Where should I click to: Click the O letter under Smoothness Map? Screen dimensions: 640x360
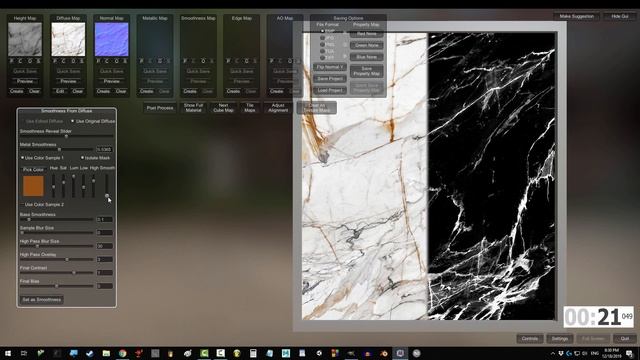pyautogui.click(x=202, y=61)
